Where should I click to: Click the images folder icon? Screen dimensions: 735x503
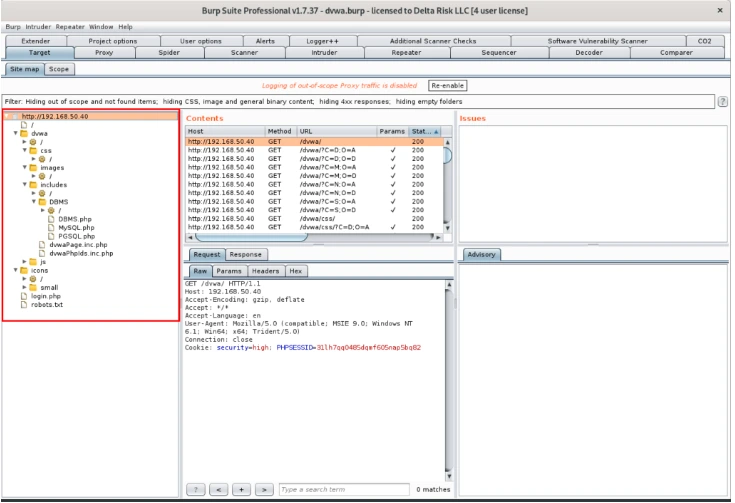click(33, 168)
